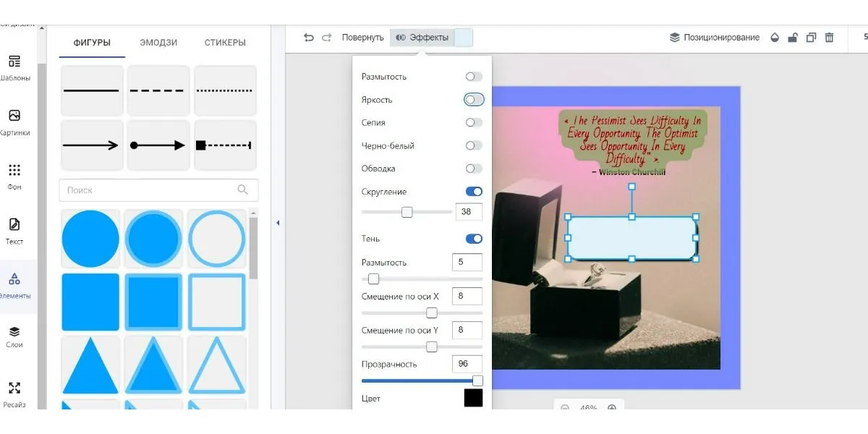Add the outline-only triangle shape
This screenshot has height=434, width=868.
[x=217, y=365]
